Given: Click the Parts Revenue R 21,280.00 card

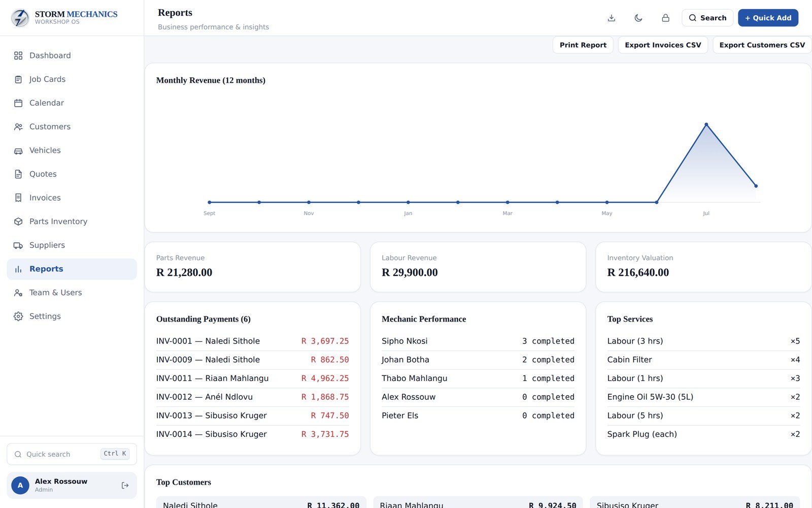Looking at the screenshot, I should [x=253, y=267].
